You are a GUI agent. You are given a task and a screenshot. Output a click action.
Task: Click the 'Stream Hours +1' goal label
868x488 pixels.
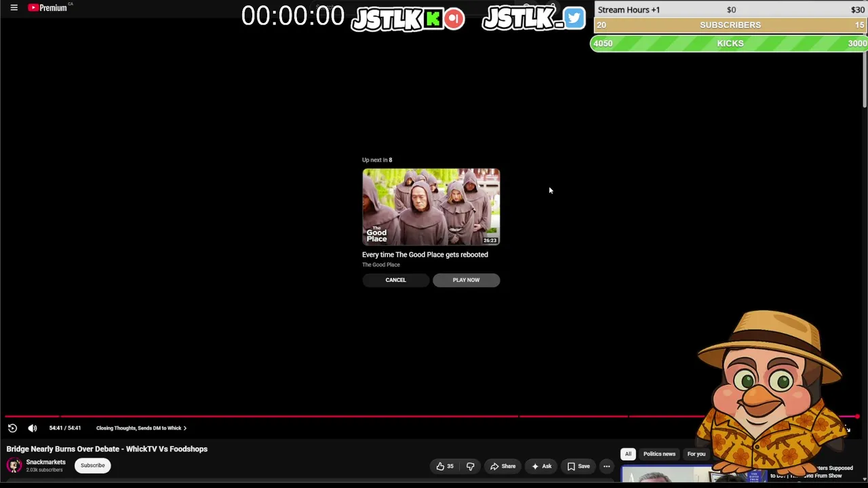click(x=629, y=9)
